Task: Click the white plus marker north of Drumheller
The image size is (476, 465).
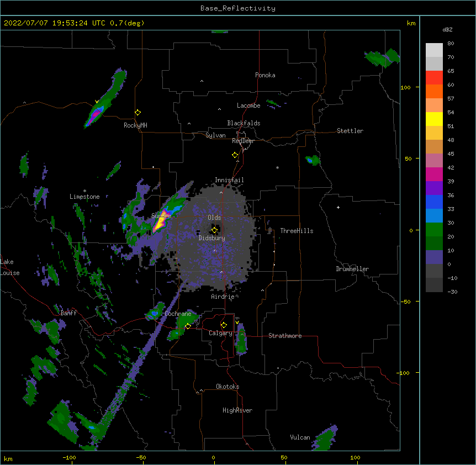Action: pos(338,207)
